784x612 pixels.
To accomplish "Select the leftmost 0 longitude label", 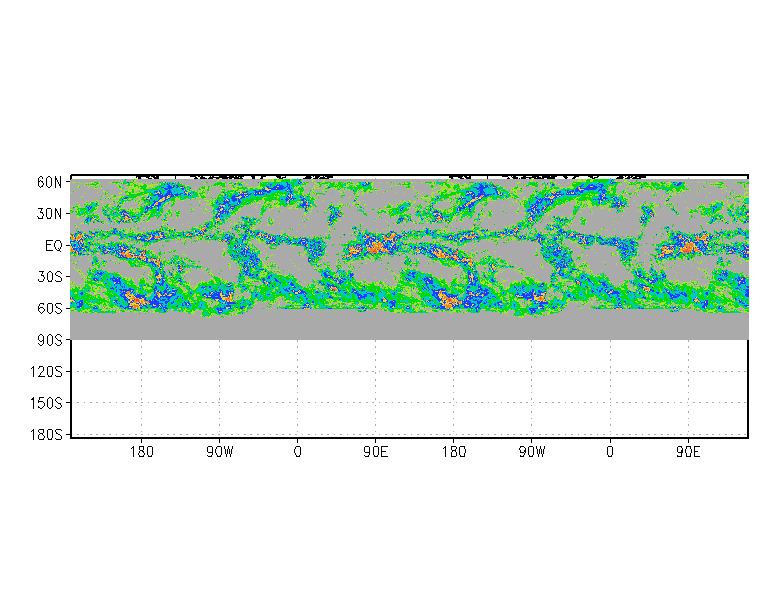I will pos(298,452).
